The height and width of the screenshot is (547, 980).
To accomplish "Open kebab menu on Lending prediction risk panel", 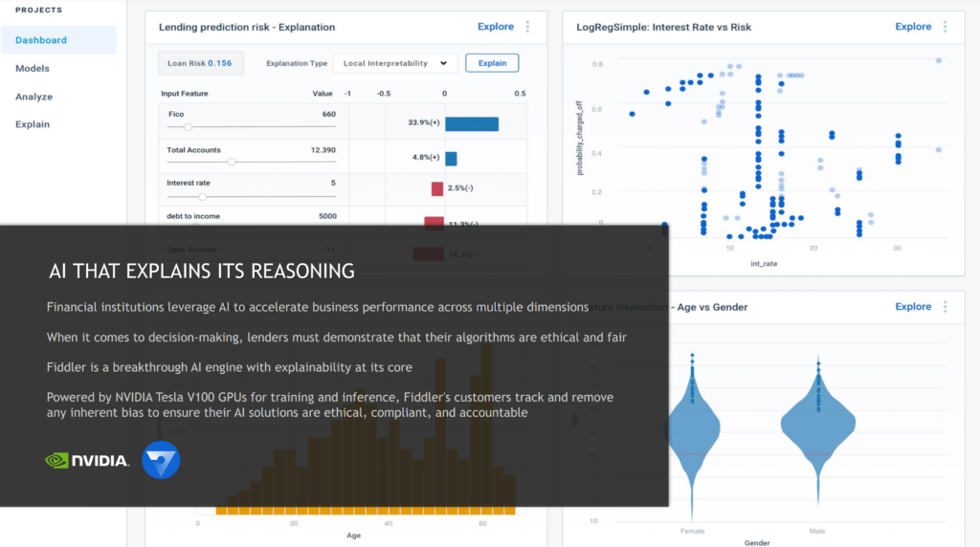I will (x=527, y=26).
